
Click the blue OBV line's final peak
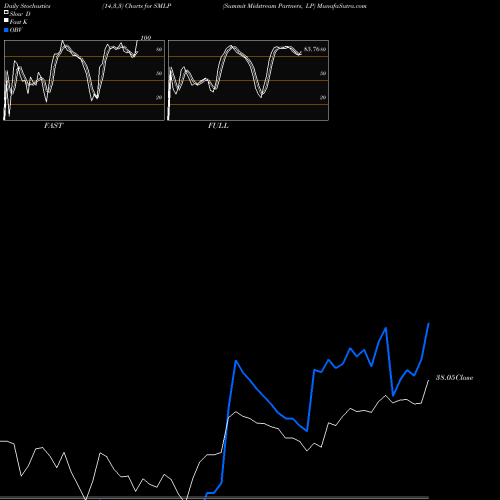[429, 323]
